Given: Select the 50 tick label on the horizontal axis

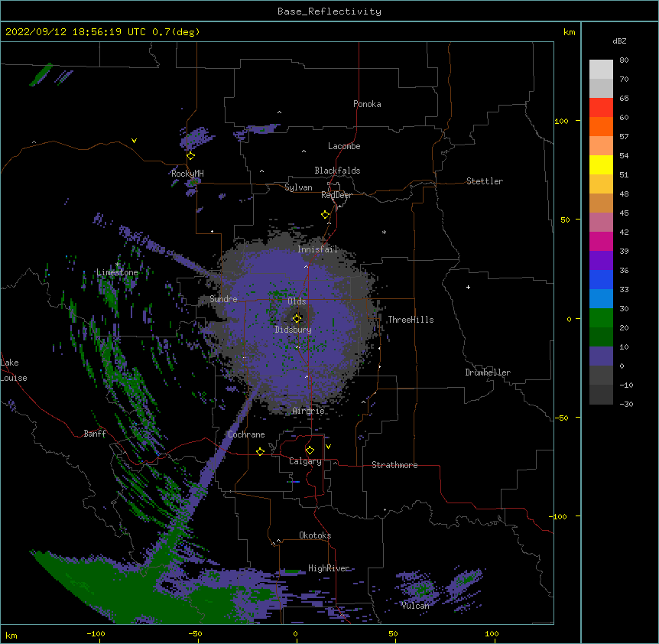Looking at the screenshot, I should 393,633.
